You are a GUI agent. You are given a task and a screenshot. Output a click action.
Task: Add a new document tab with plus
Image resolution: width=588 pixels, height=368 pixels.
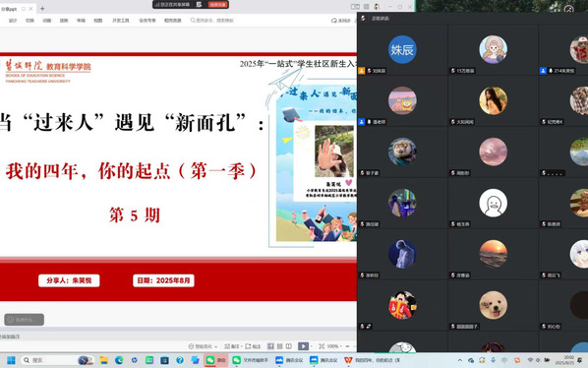(42, 8)
